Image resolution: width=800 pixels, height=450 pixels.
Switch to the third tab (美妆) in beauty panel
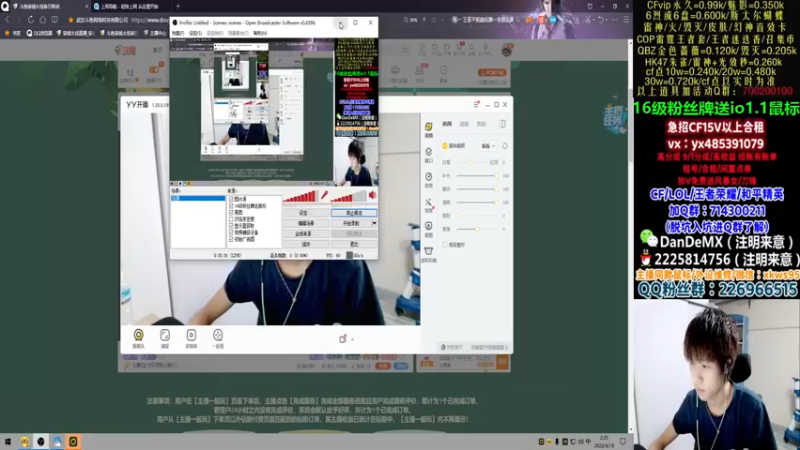(481, 124)
